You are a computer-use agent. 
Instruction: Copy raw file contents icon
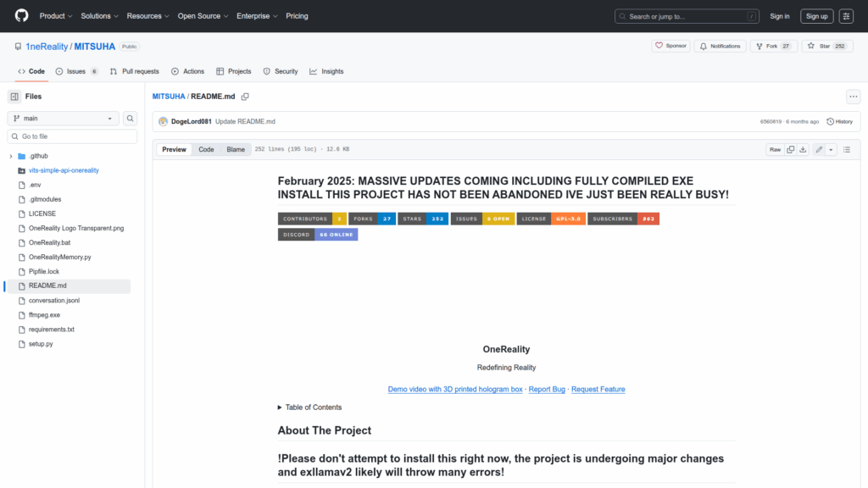pyautogui.click(x=791, y=149)
